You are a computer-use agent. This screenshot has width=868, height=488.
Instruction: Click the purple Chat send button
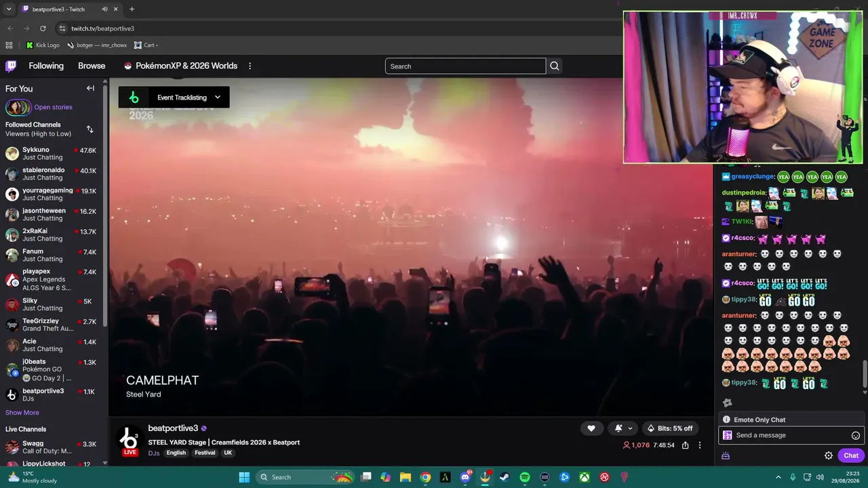click(851, 455)
